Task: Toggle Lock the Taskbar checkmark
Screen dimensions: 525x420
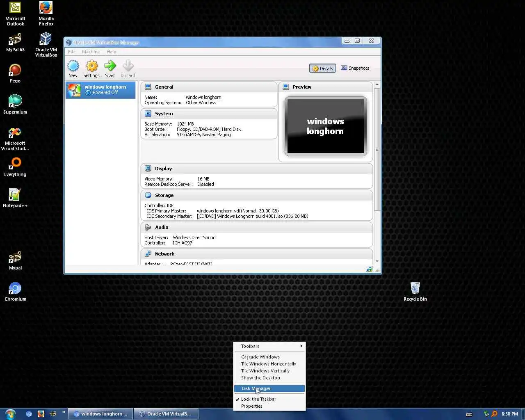Action: click(269, 399)
